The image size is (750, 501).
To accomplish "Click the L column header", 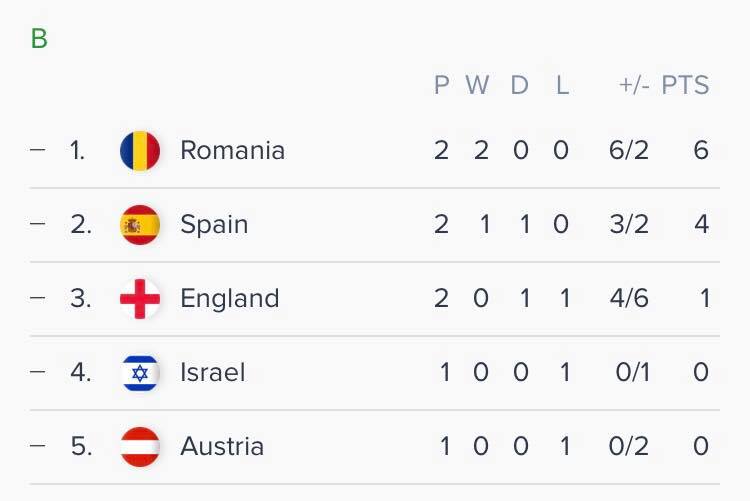I will click(562, 86).
